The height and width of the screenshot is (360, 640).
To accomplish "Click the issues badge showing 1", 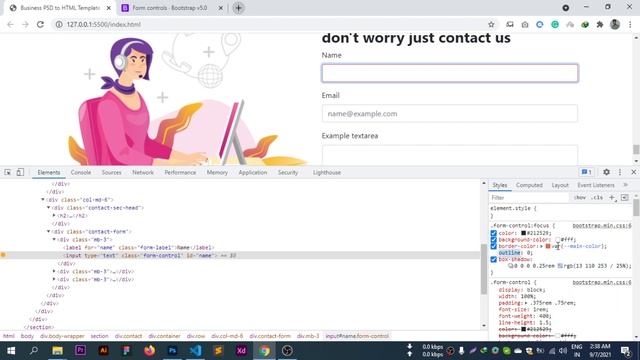I will point(587,172).
